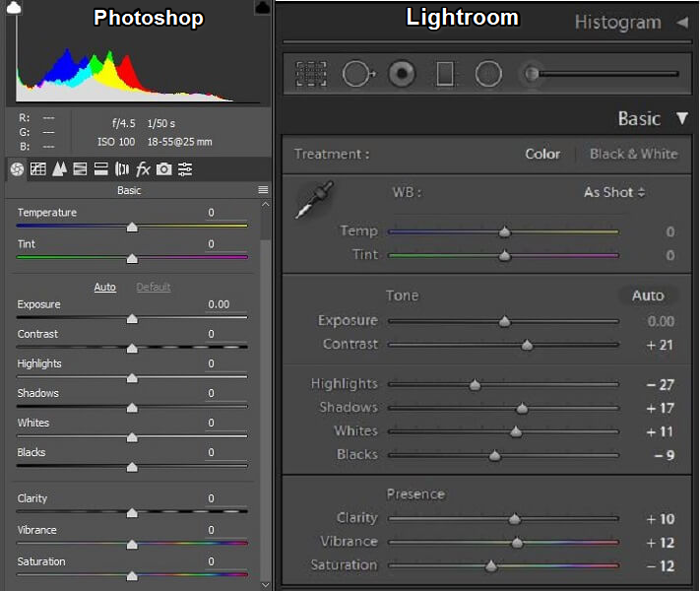Click Photoshop panel scroll up arrow

(266, 204)
